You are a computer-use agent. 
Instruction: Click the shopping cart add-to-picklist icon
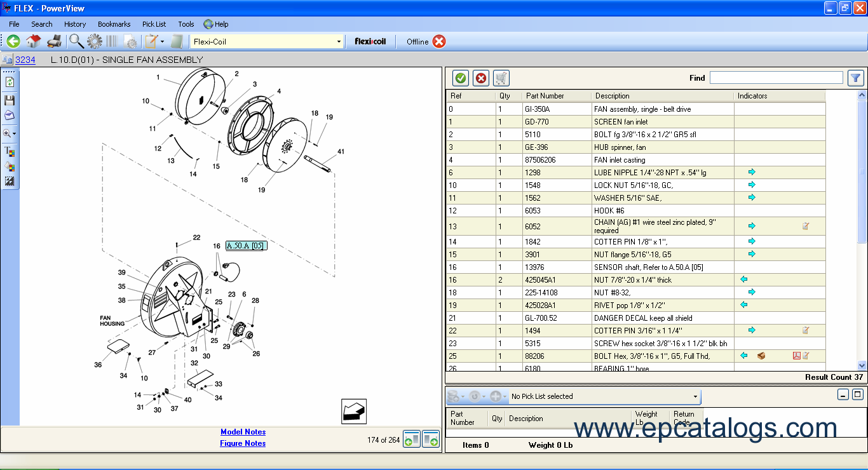501,78
